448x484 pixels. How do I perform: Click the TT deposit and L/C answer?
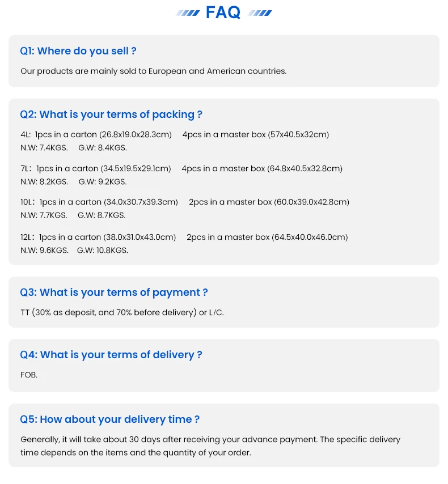122,312
